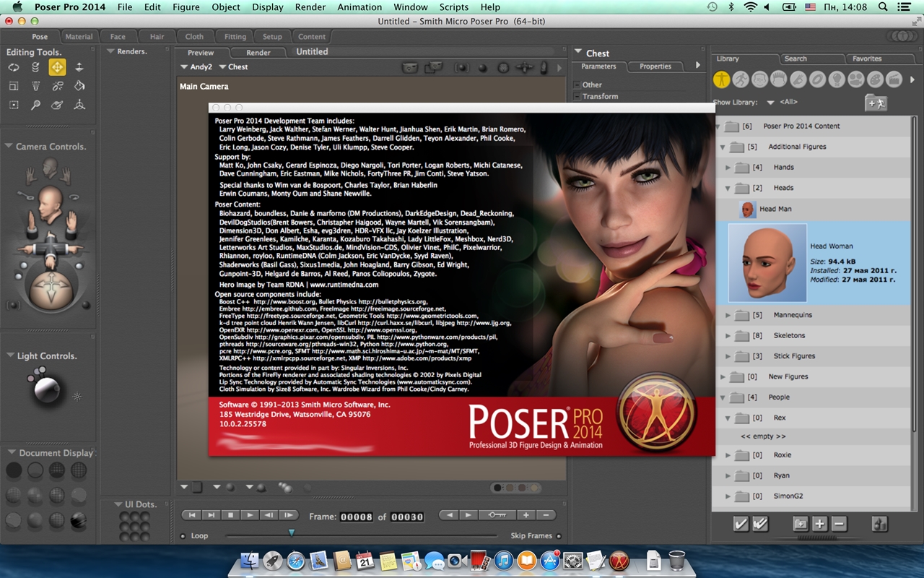Select the Direct Manipulation tool
This screenshot has width=924, height=578.
pos(79,105)
